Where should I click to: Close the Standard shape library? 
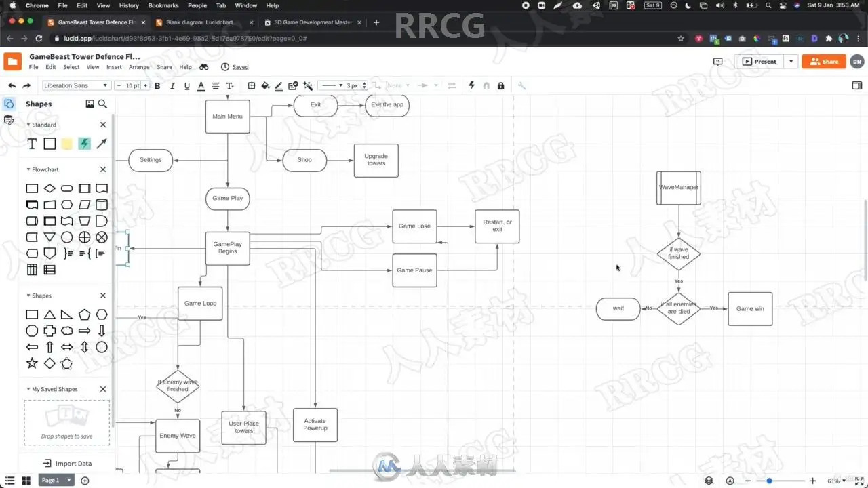[103, 125]
